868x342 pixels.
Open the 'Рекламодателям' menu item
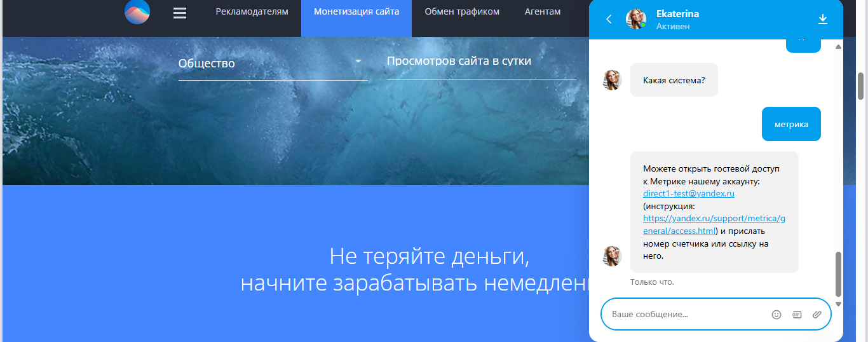point(252,11)
